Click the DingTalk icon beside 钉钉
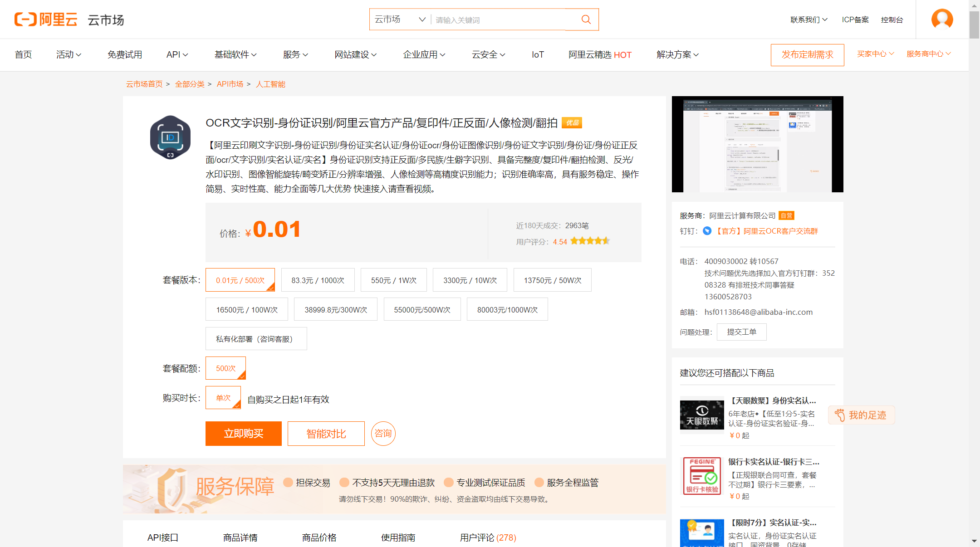Viewport: 980px width, 547px height. (707, 231)
